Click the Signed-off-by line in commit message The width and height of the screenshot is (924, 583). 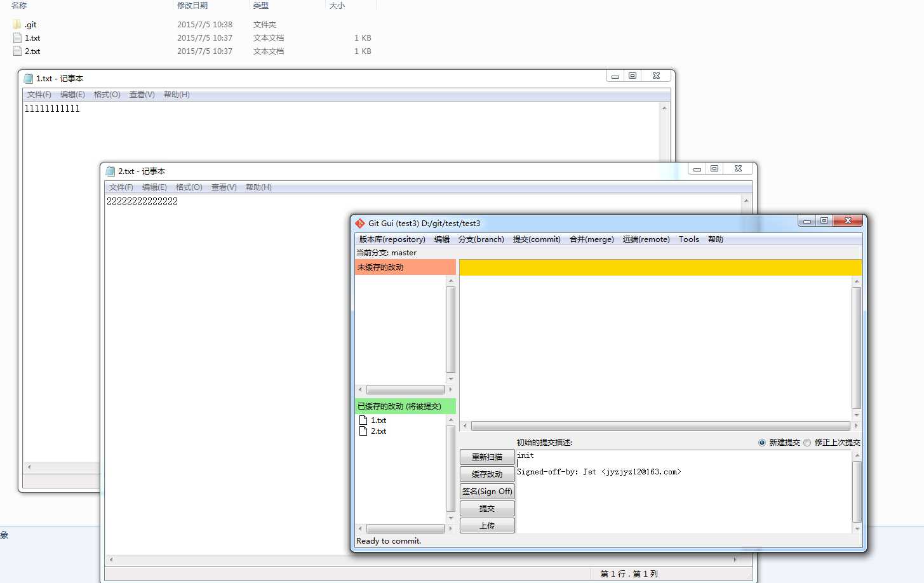tap(599, 472)
